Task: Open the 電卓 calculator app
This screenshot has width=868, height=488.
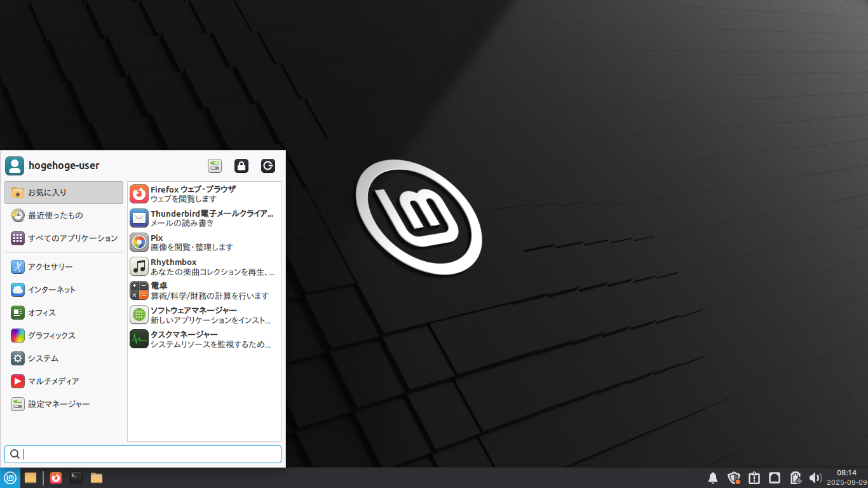Action: pos(204,290)
